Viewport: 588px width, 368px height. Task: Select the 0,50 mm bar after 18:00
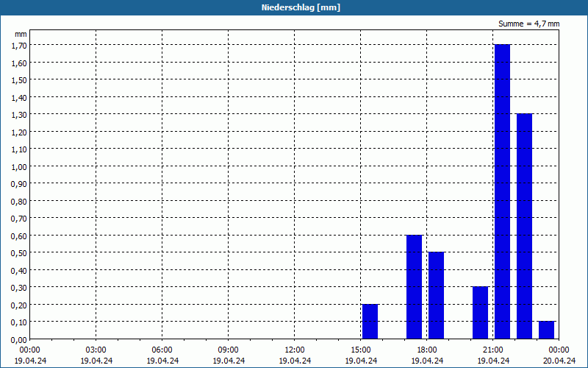[436, 296]
